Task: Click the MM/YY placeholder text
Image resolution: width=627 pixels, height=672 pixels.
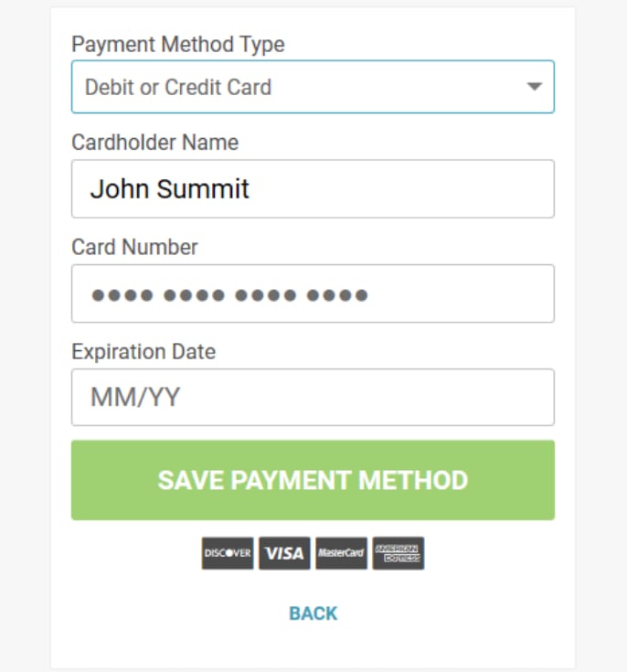Action: 135,398
